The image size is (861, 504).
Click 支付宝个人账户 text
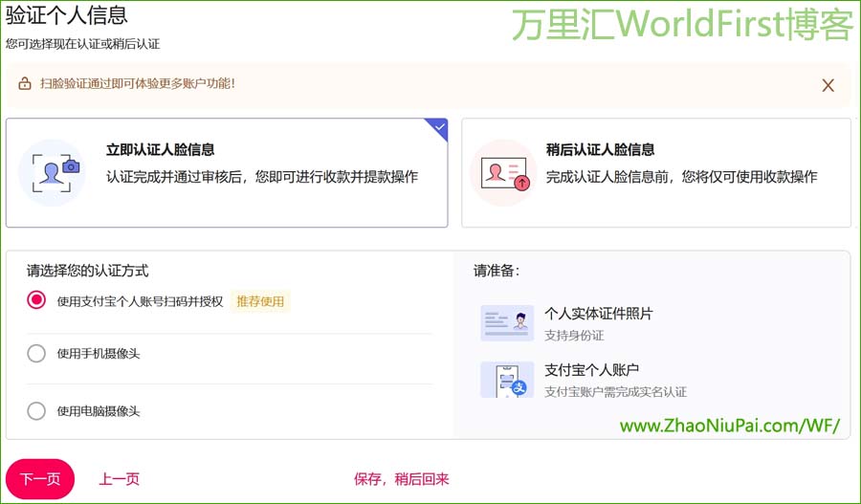[591, 370]
